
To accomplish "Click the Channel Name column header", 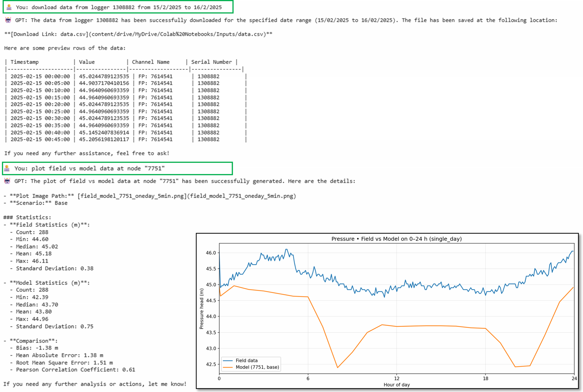I will pos(150,62).
